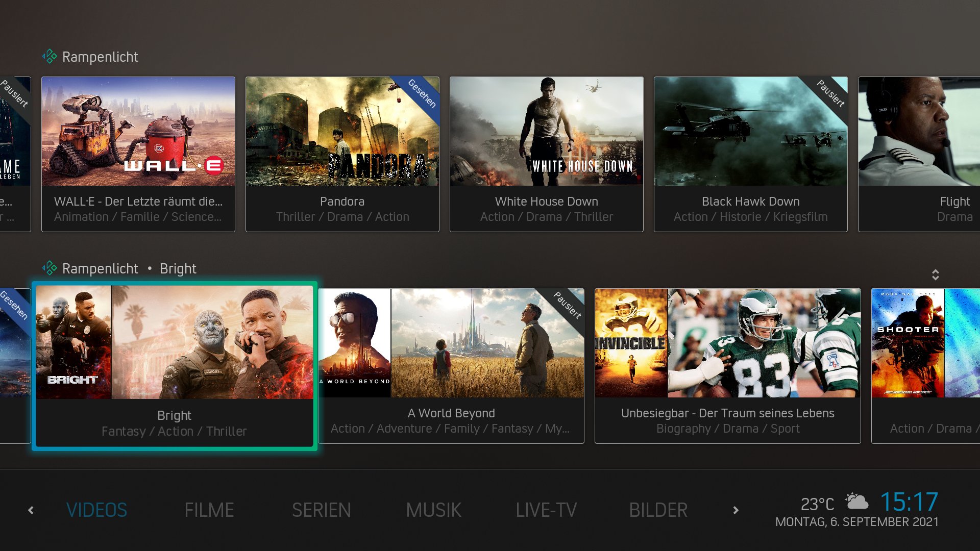Open the Black Hawk Down thumbnail
Image resolution: width=980 pixels, height=551 pixels.
click(751, 131)
